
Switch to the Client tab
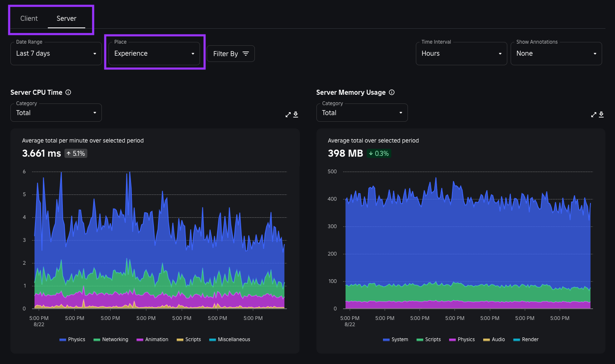tap(29, 18)
